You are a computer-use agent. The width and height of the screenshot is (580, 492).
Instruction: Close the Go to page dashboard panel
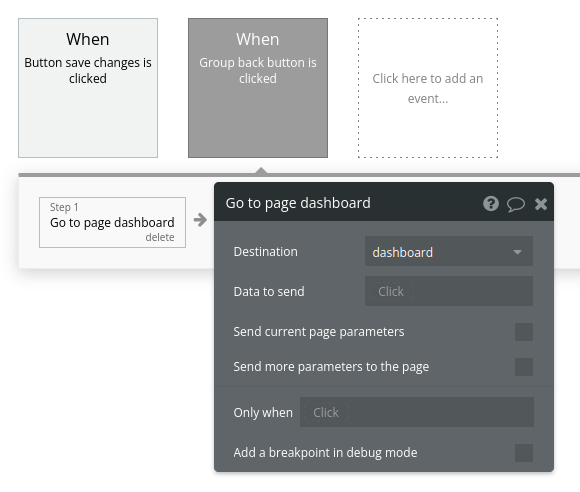pyautogui.click(x=541, y=204)
